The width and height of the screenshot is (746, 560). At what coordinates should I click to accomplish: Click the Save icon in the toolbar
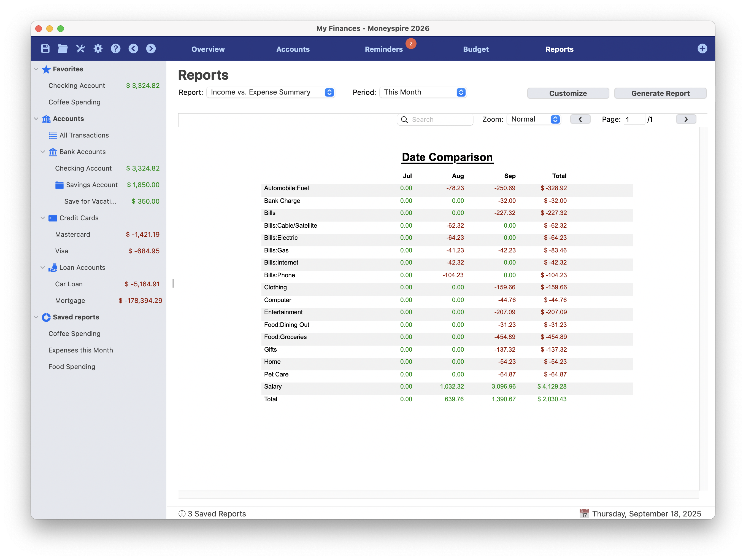pyautogui.click(x=45, y=48)
